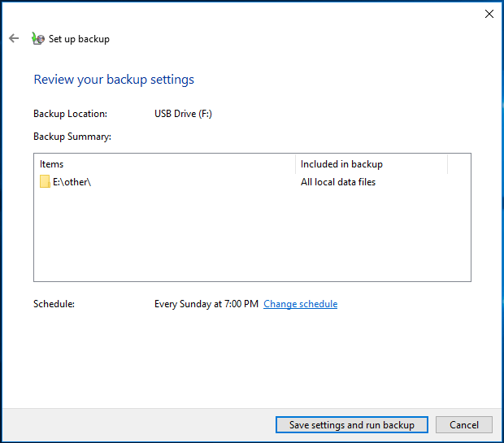Click the Set up backup title text

79,39
